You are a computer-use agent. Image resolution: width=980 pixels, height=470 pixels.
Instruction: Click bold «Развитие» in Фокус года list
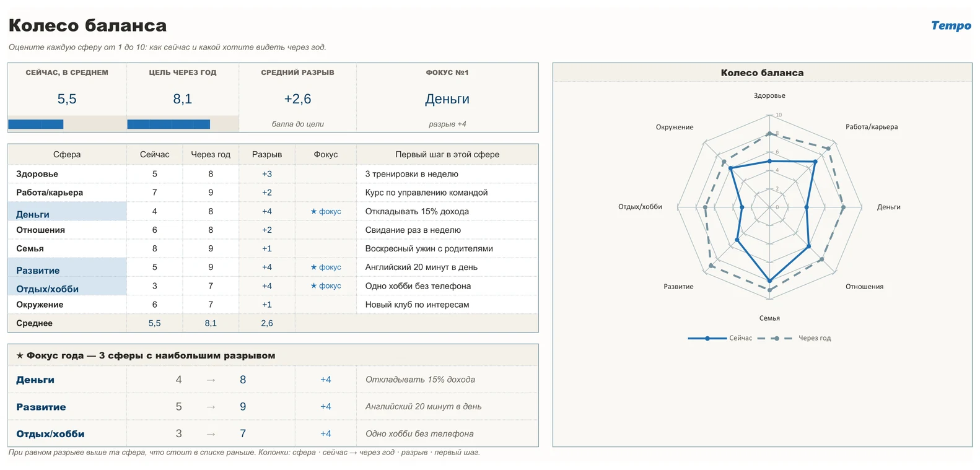coord(41,407)
